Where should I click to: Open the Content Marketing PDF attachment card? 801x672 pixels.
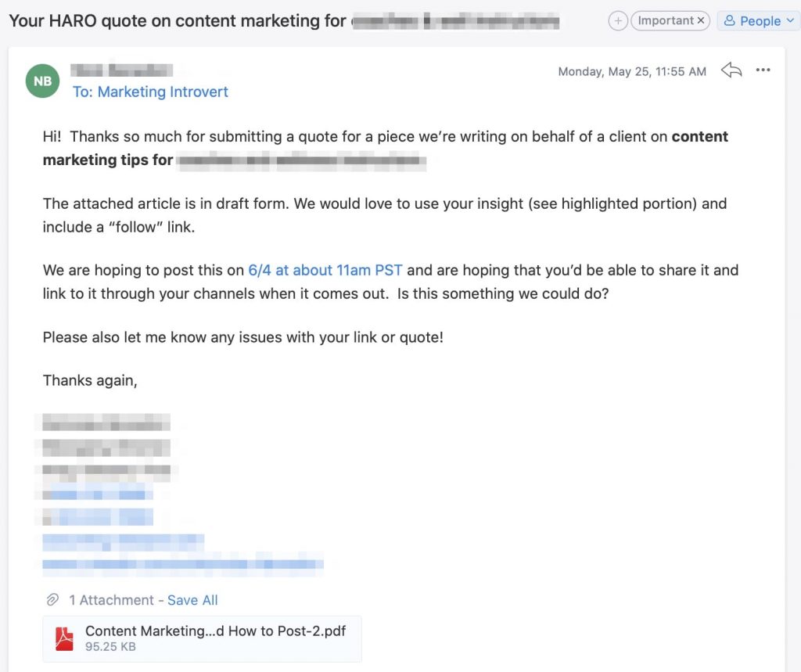(x=202, y=638)
